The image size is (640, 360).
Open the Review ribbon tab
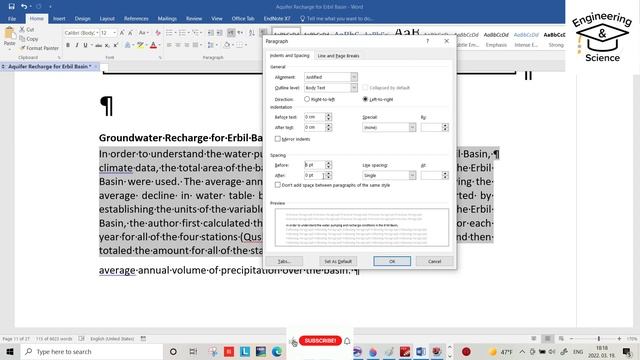pos(193,18)
